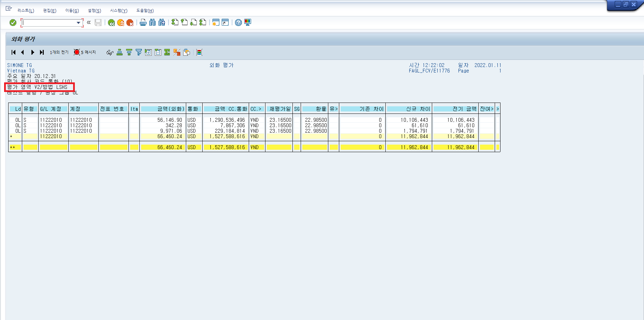Click the change layout columns icon

(x=200, y=52)
